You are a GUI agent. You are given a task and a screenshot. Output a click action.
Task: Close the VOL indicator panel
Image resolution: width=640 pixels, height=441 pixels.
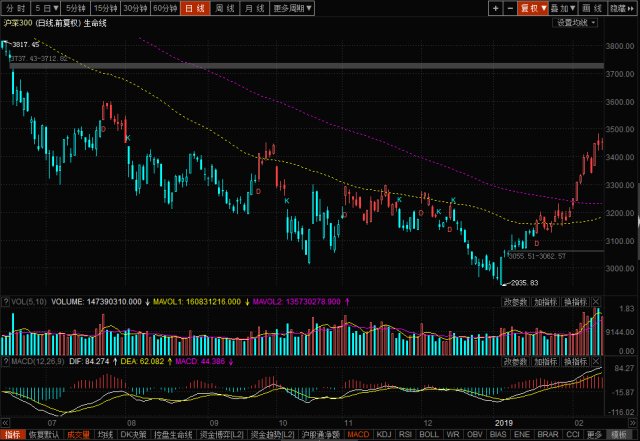click(596, 302)
